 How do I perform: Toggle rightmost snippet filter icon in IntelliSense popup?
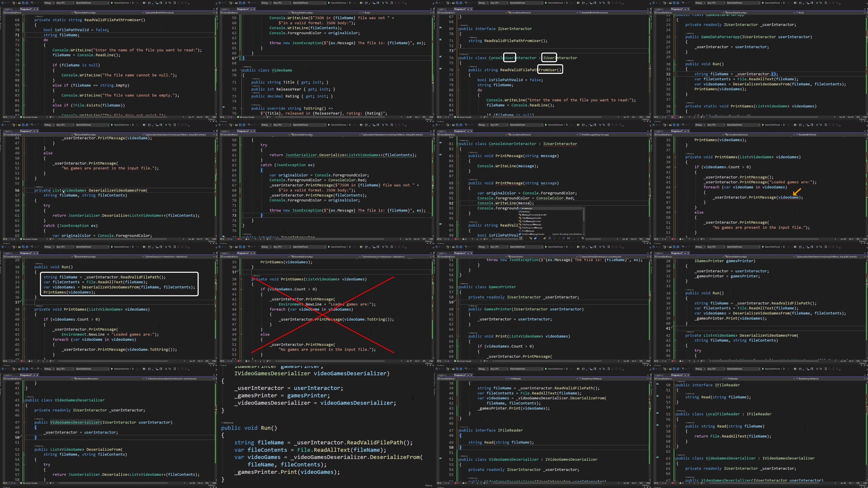click(583, 239)
